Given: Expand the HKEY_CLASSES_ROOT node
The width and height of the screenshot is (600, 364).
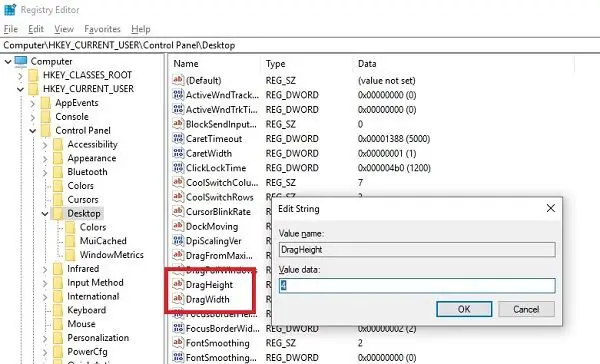Looking at the screenshot, I should click(x=20, y=75).
